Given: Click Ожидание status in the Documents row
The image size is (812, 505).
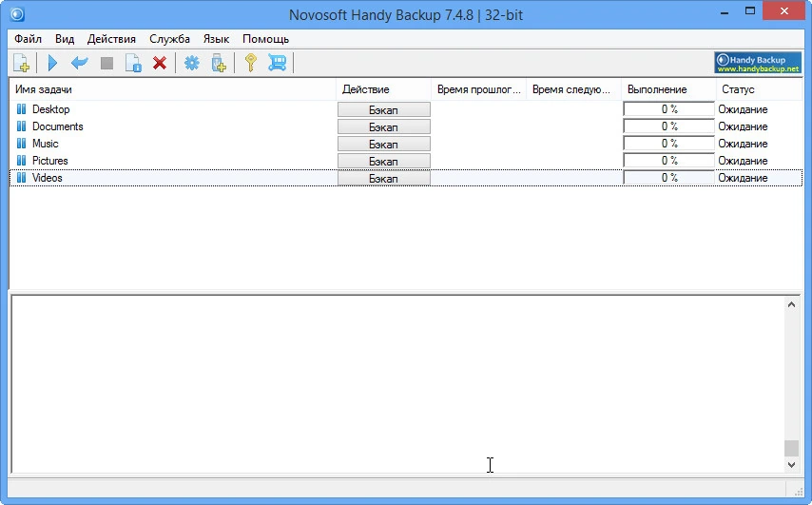Looking at the screenshot, I should [x=743, y=126].
